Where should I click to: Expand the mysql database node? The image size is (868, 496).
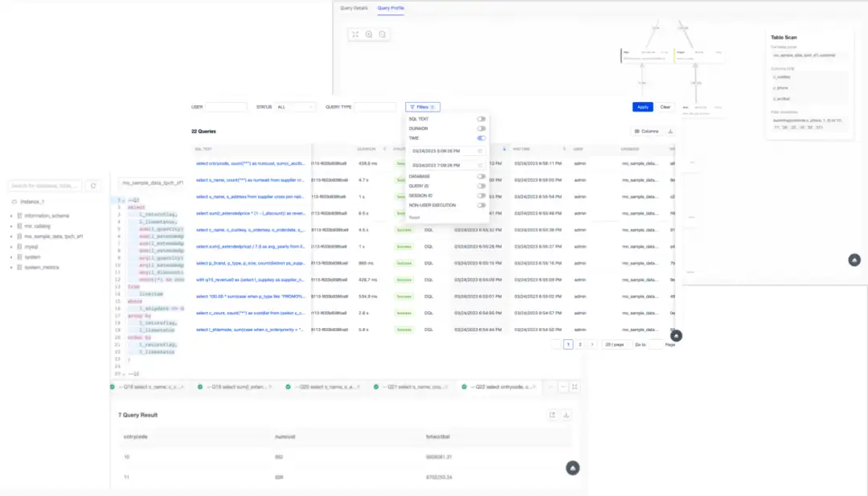tap(11, 246)
